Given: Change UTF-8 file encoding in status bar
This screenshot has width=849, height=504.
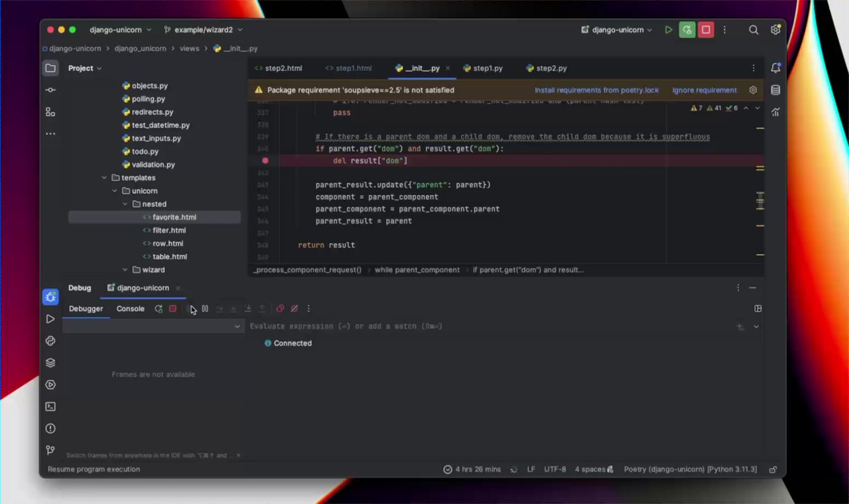Looking at the screenshot, I should tap(555, 469).
